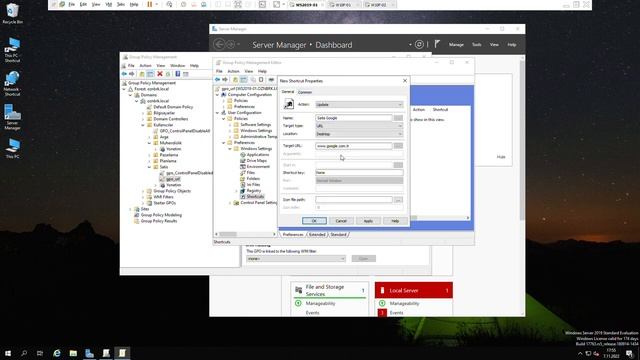Screen dimensions: 640x360
Task: Open Manage menu in Server Manager
Action: pos(456,44)
